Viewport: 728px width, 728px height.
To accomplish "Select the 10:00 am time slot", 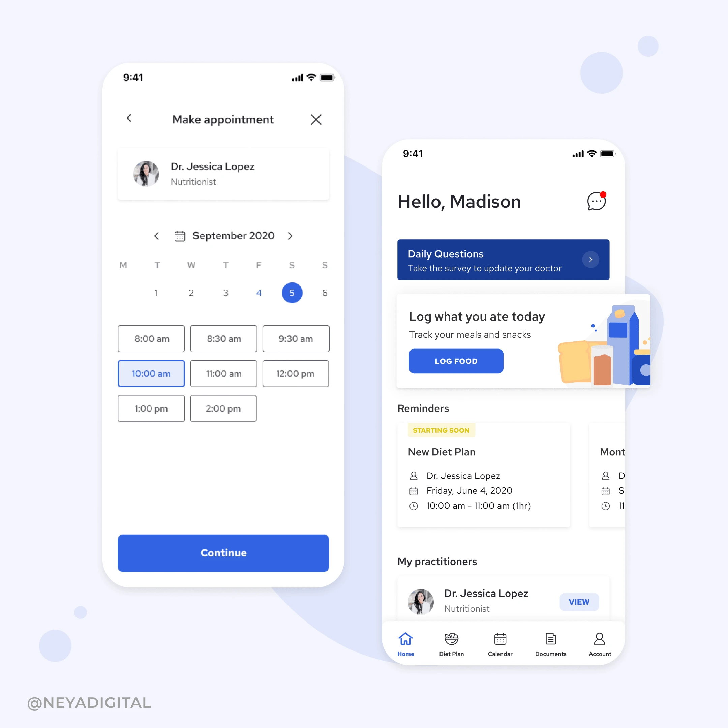I will (x=151, y=373).
